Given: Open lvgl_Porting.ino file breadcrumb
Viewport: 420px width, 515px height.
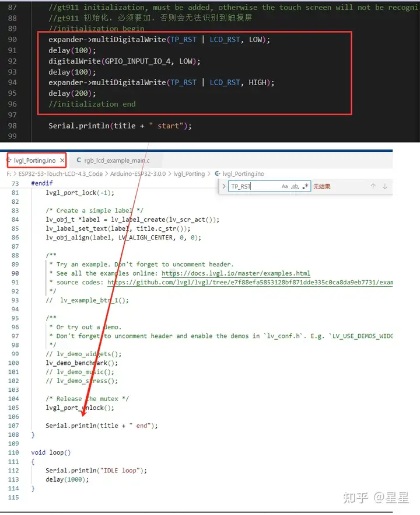Looking at the screenshot, I should pyautogui.click(x=243, y=174).
